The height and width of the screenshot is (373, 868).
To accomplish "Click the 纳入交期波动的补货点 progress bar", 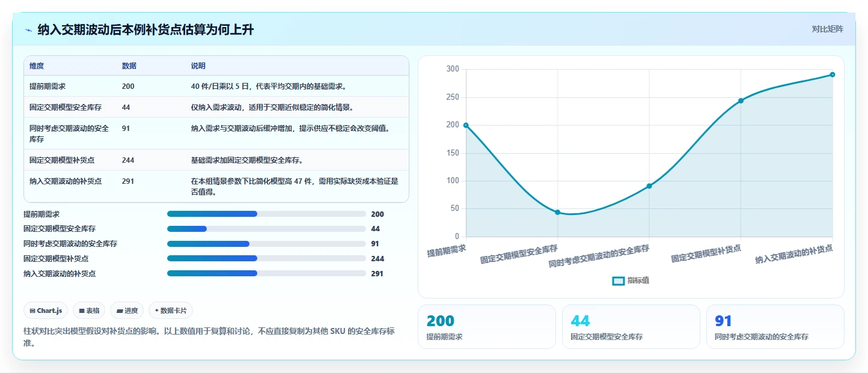I will pos(266,273).
